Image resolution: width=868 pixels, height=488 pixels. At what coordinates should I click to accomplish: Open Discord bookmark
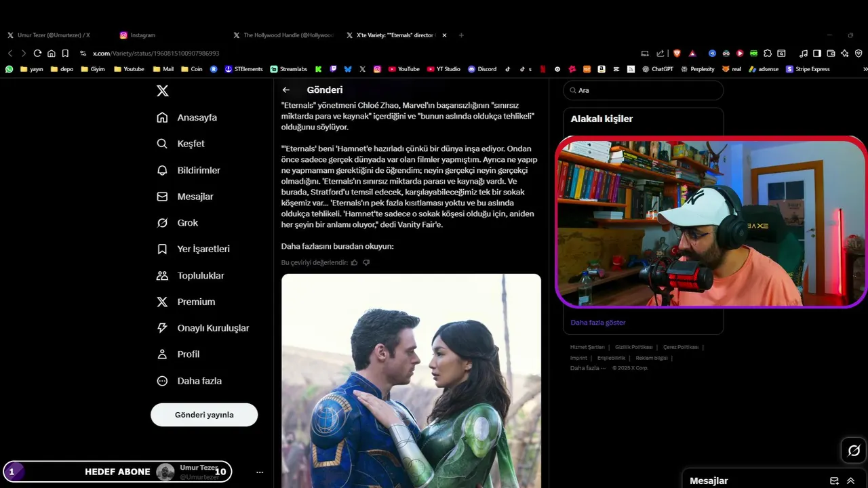[482, 69]
